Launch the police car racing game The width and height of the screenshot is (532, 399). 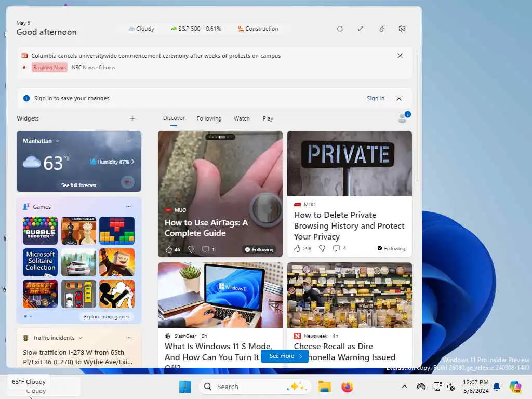79,262
